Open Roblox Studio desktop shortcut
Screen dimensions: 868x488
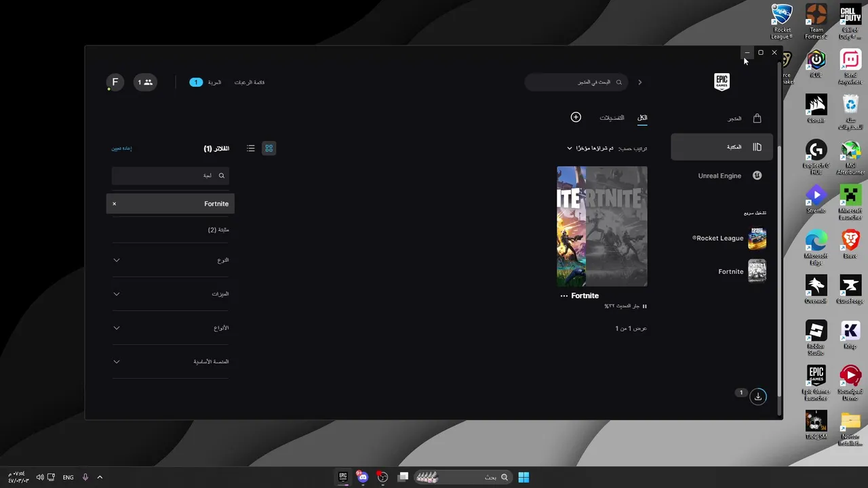[x=816, y=338]
